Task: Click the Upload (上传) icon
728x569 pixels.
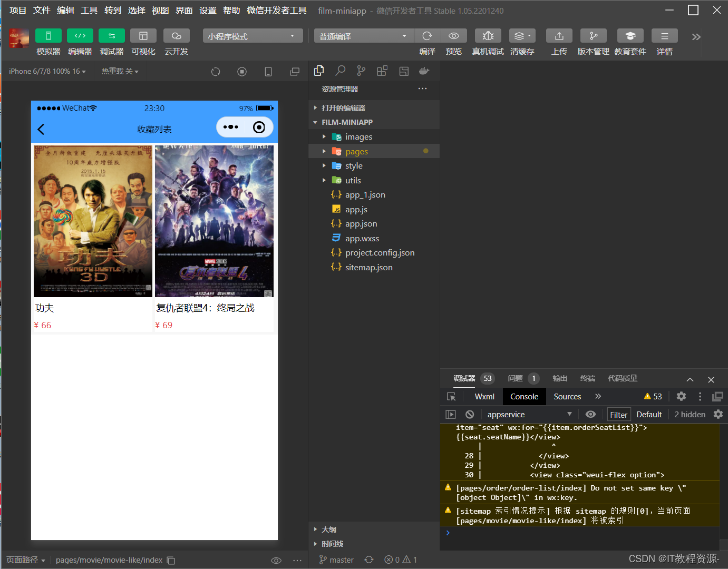Action: tap(559, 36)
